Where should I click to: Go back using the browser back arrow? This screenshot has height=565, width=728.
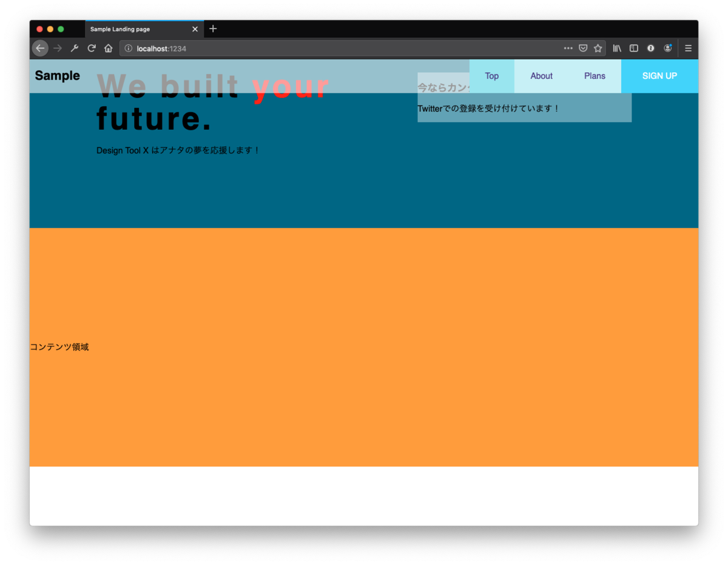tap(40, 49)
